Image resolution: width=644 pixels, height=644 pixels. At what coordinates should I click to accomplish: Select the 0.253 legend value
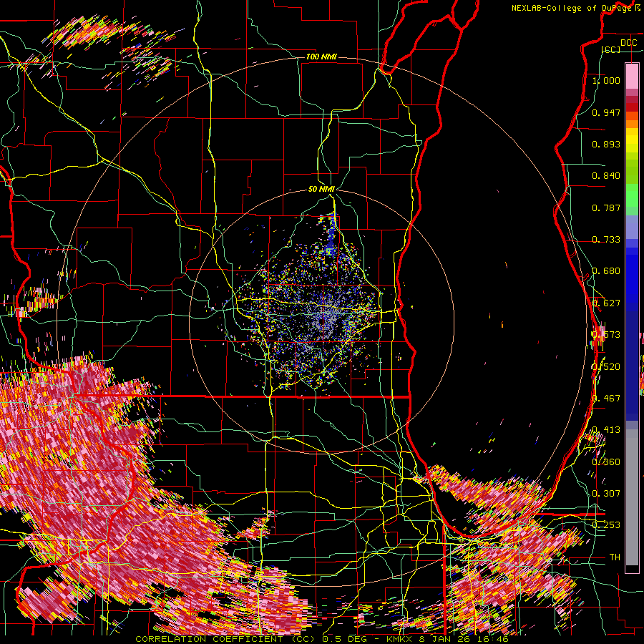[606, 525]
